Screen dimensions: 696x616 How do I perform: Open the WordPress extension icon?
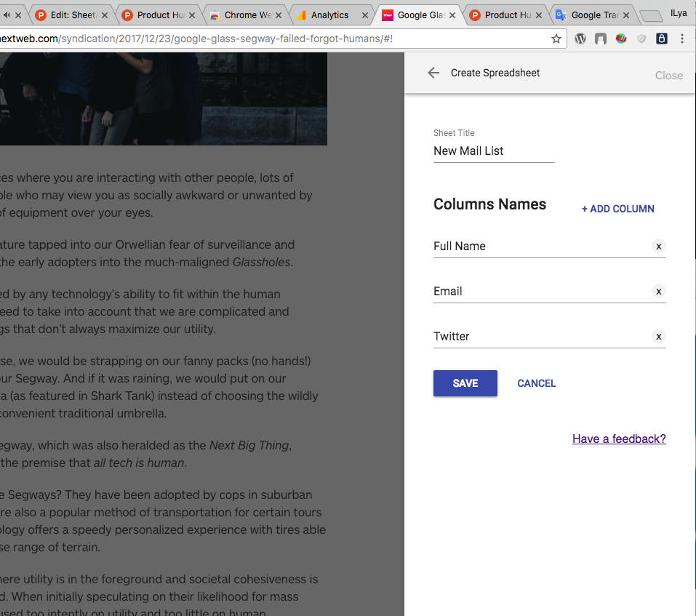[x=580, y=39]
